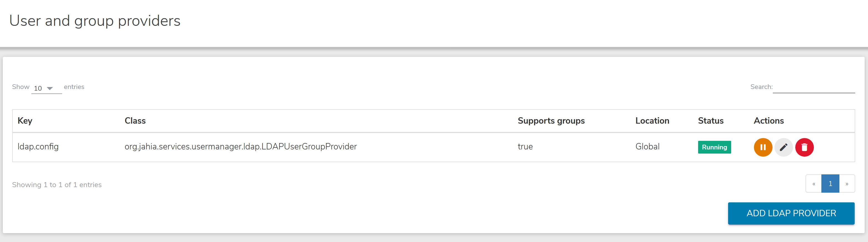Screen dimensions: 868x242
Task: Open the Show entries count dropdown
Action: click(x=46, y=88)
